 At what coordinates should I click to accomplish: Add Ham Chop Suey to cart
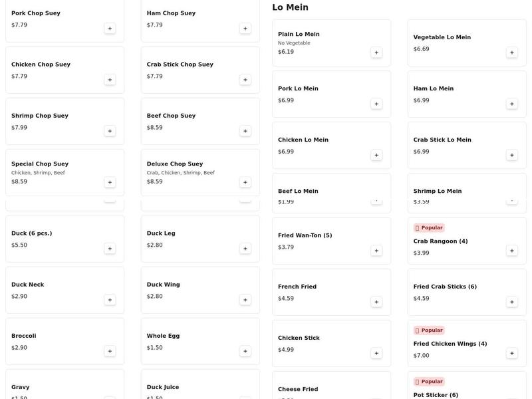point(245,29)
